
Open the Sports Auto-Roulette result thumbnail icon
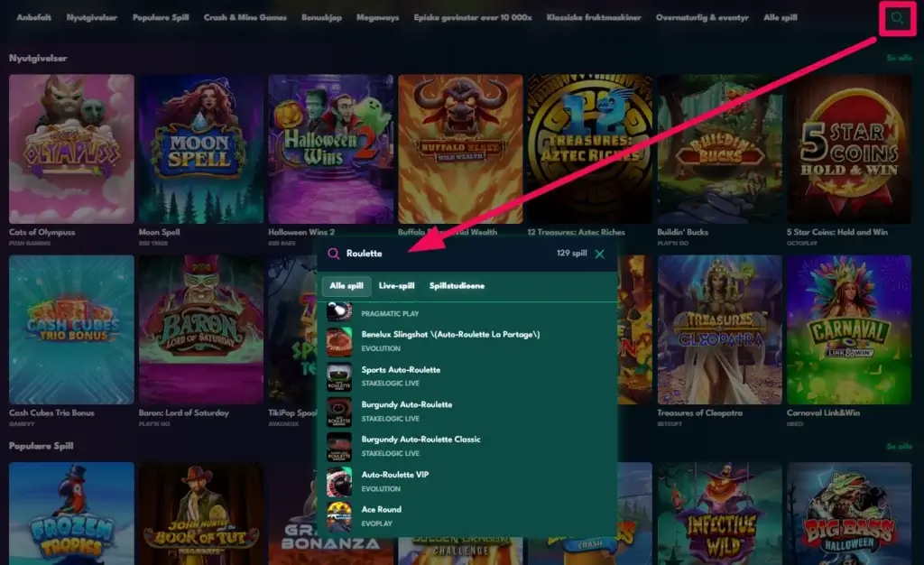pyautogui.click(x=339, y=376)
